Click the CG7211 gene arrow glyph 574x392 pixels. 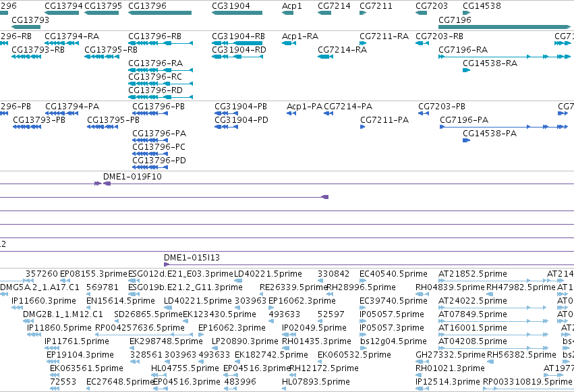[363, 13]
